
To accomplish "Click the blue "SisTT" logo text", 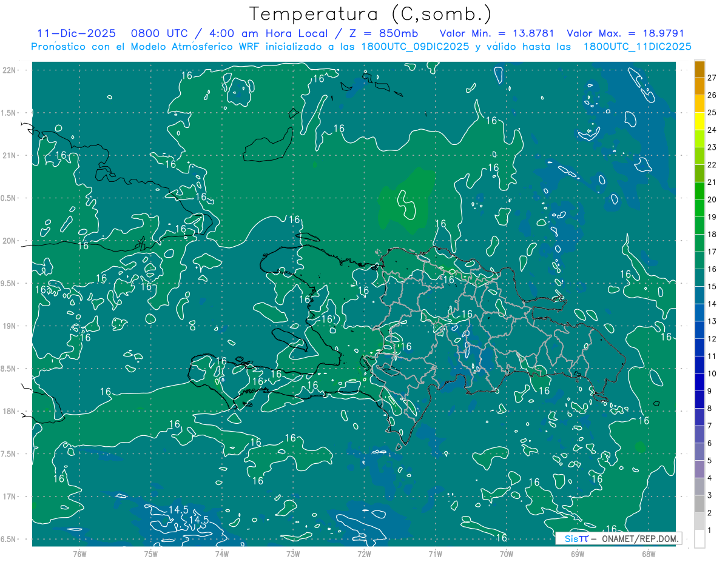I will [x=576, y=538].
